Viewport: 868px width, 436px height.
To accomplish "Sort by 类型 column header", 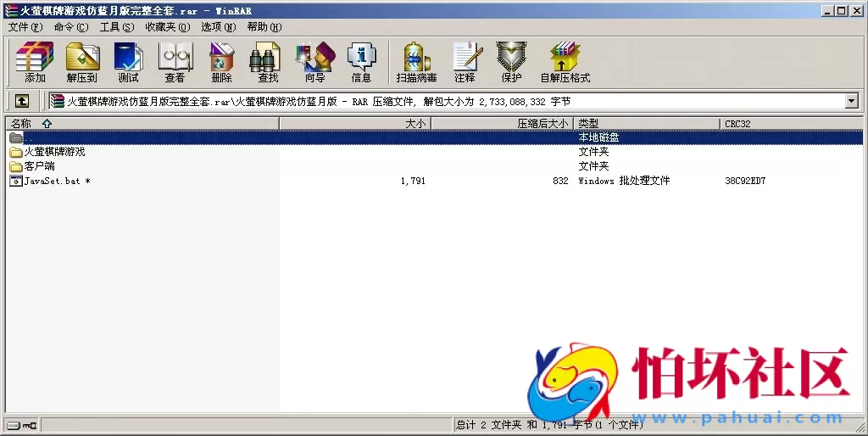I will [647, 124].
